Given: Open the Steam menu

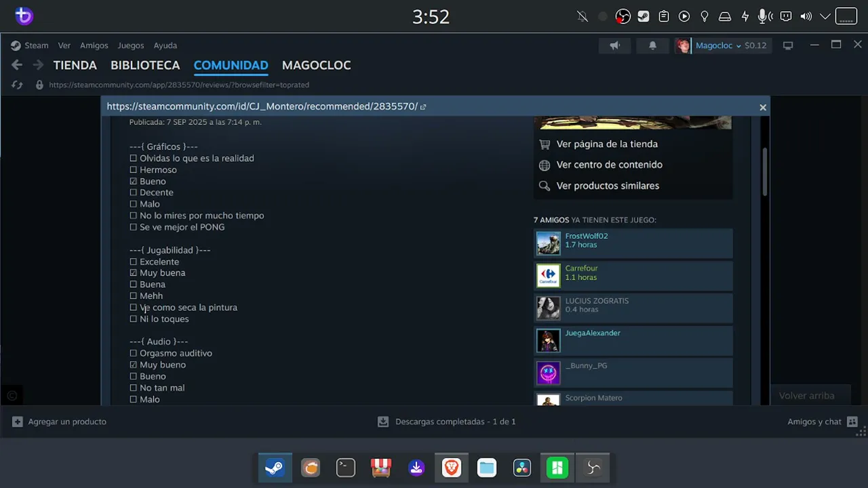Looking at the screenshot, I should coord(36,45).
